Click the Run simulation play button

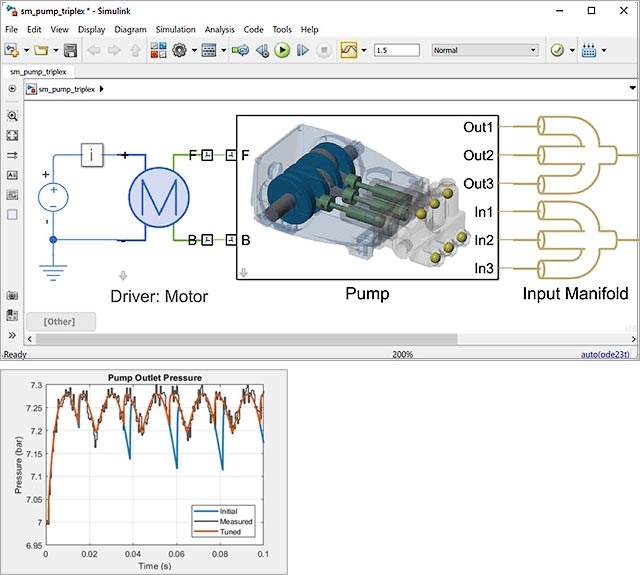click(282, 50)
